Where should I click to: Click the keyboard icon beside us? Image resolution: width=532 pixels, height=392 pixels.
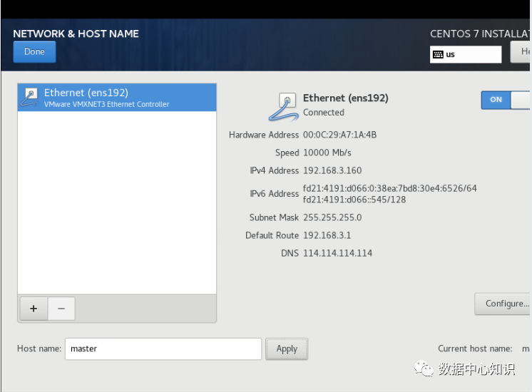(x=438, y=54)
